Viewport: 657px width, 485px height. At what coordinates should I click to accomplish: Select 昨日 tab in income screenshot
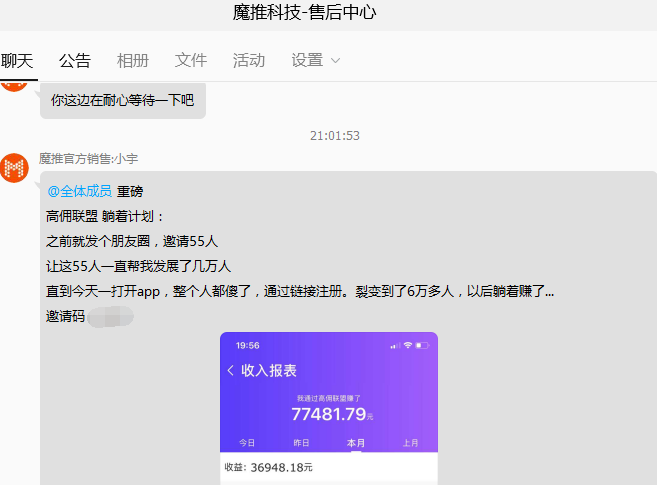pyautogui.click(x=301, y=443)
